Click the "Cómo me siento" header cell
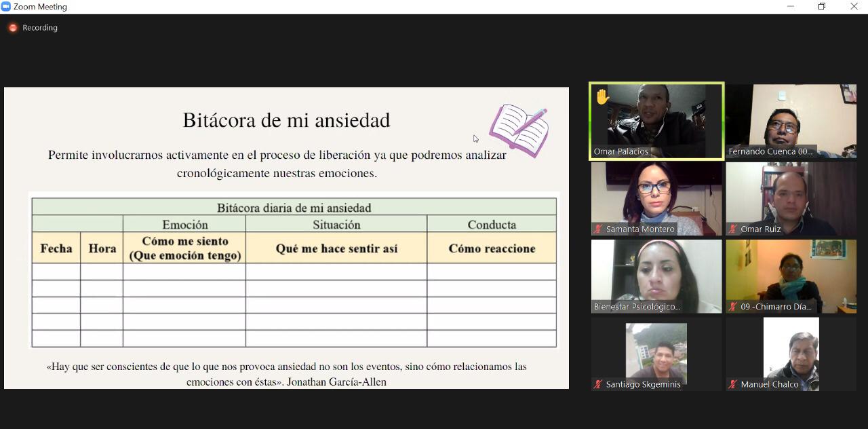The image size is (868, 429). click(185, 248)
